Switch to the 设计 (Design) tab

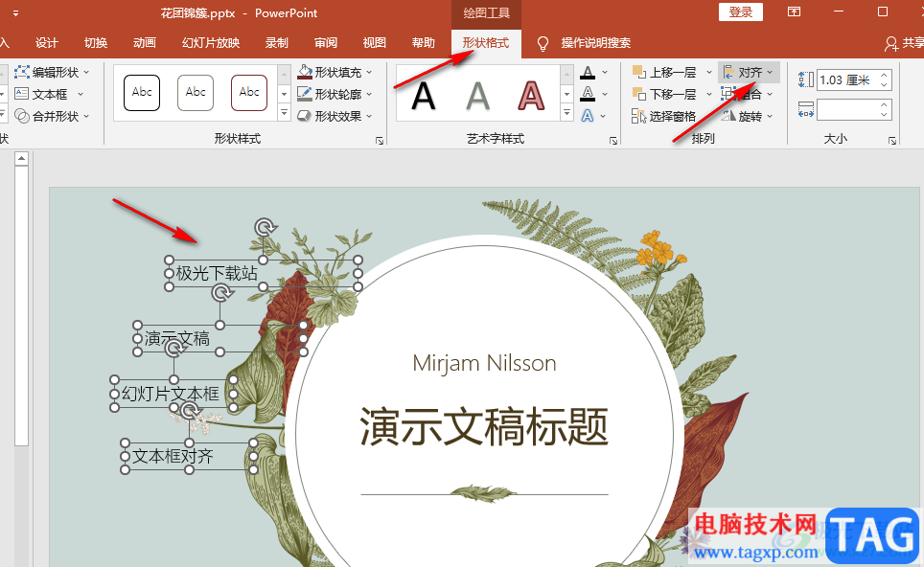pyautogui.click(x=46, y=42)
